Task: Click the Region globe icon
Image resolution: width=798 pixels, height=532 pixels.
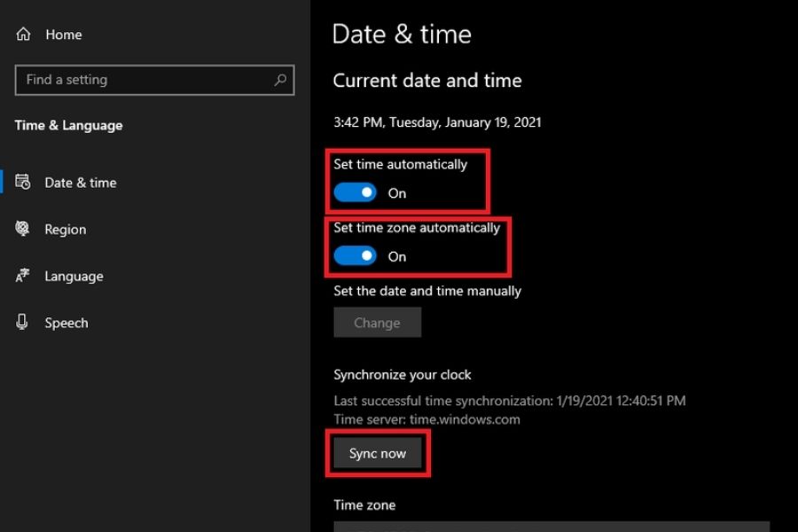Action: coord(23,229)
